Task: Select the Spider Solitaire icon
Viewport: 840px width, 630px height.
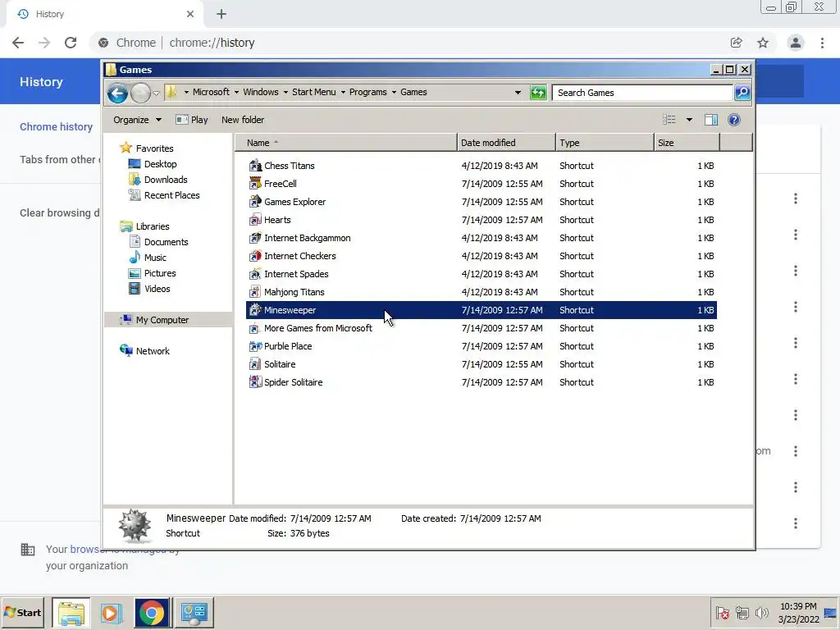Action: [255, 382]
